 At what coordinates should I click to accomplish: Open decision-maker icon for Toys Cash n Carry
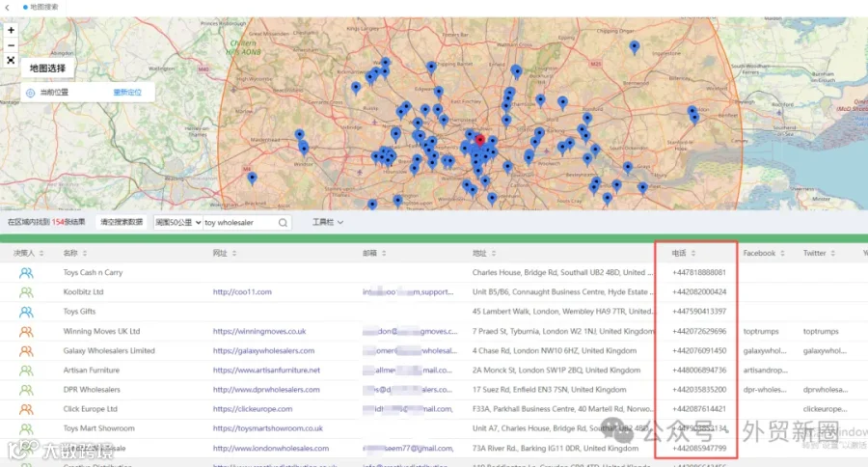tap(26, 272)
